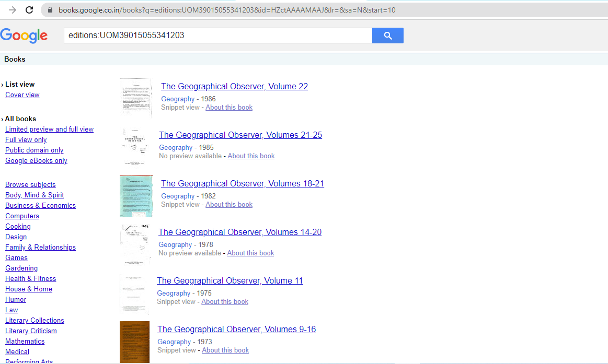Open Medical subject
Viewport: 608px width, 364px height.
(17, 352)
